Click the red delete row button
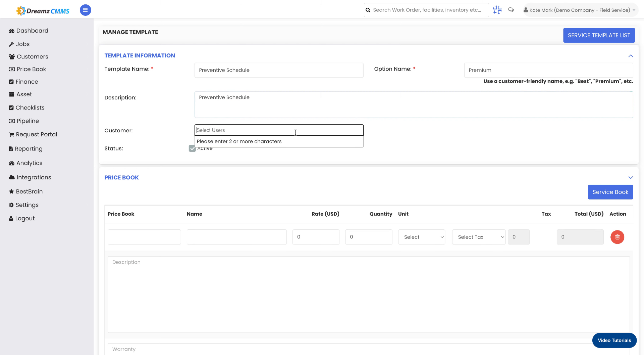The width and height of the screenshot is (644, 355). 618,237
